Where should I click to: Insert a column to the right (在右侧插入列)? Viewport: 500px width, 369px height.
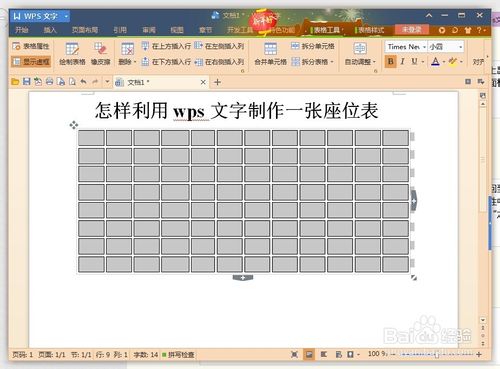(x=219, y=62)
